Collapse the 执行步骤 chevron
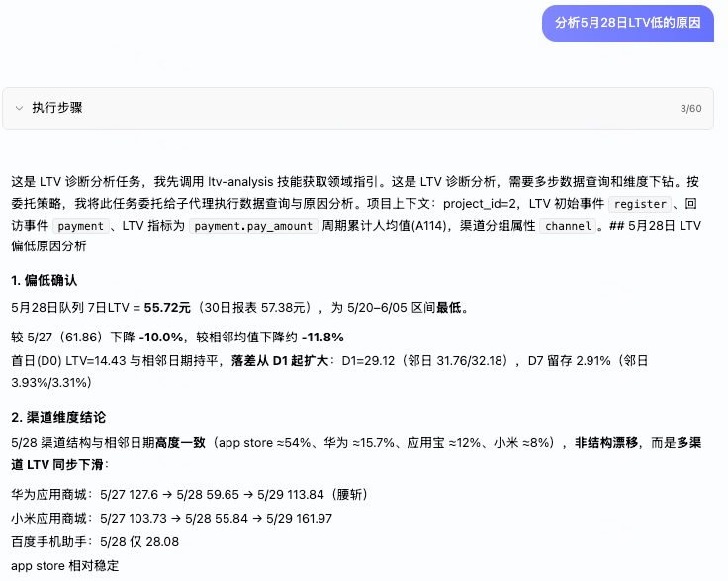Viewport: 728px width, 581px height. point(19,108)
